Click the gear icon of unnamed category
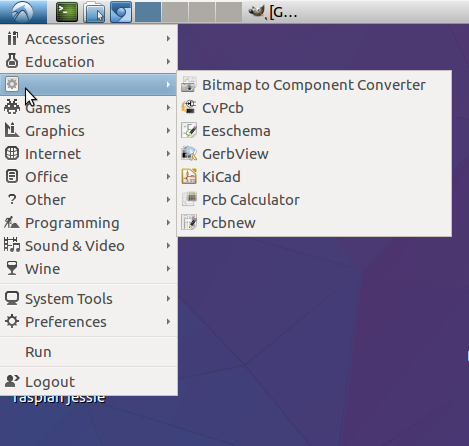Screen dimensions: 469x446 [12, 84]
